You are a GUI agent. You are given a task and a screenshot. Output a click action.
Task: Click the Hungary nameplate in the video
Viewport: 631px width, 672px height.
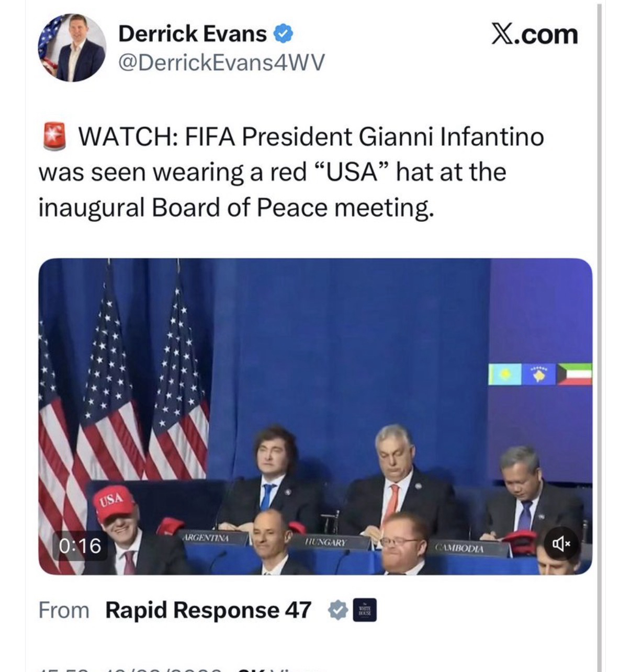325,542
